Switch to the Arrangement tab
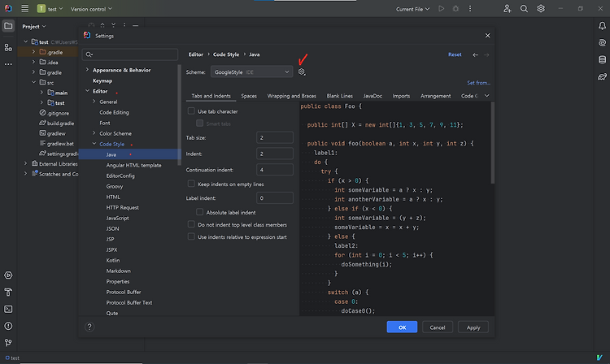 coord(435,96)
